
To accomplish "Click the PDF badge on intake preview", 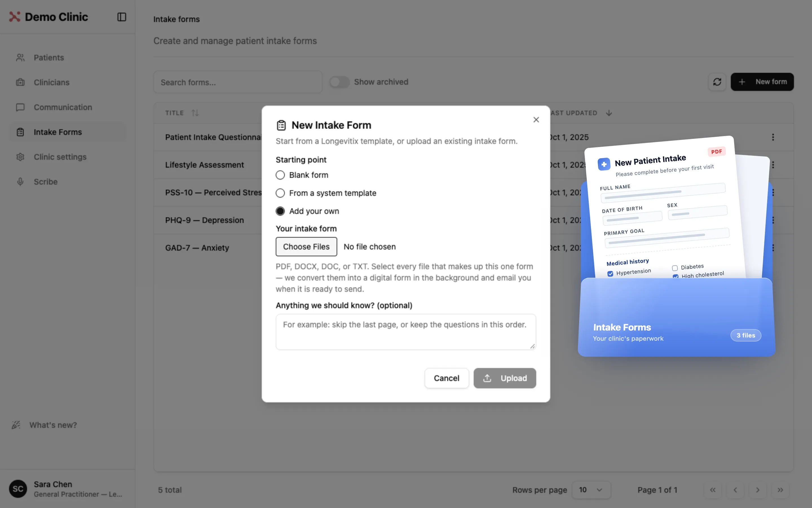I will click(x=716, y=152).
